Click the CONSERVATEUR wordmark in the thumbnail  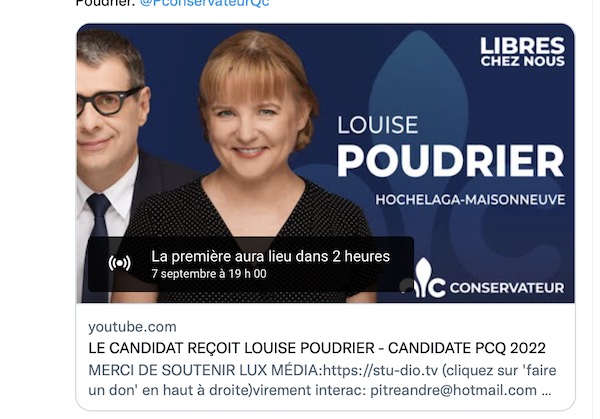click(x=507, y=288)
